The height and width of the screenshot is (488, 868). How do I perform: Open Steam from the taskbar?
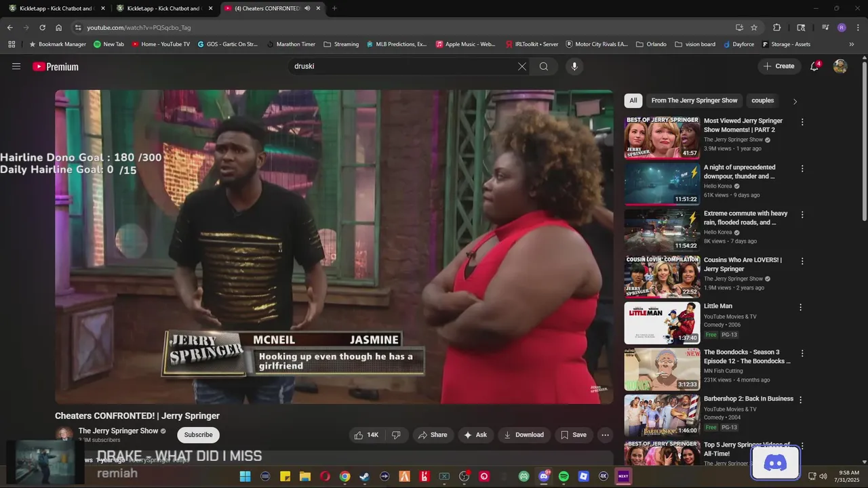pos(365,476)
